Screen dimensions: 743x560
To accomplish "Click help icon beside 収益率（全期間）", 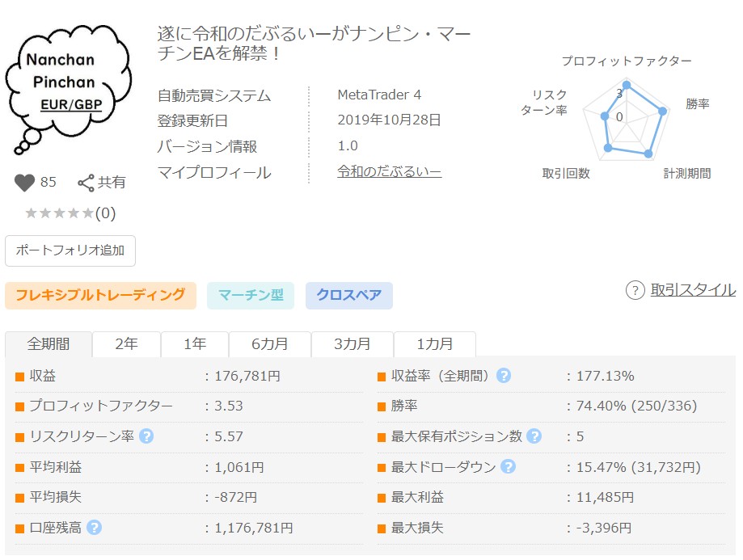I will [504, 376].
